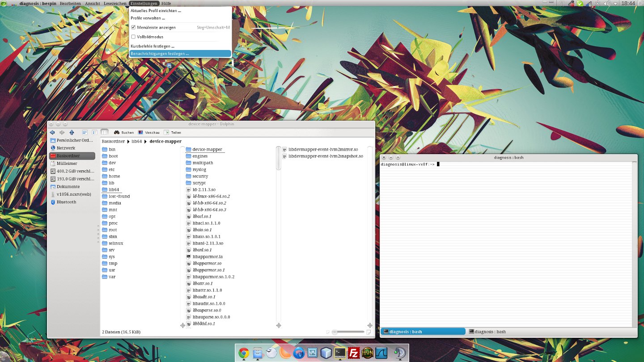Switch Dolphin to details view mode
The height and width of the screenshot is (362, 644).
point(94,132)
